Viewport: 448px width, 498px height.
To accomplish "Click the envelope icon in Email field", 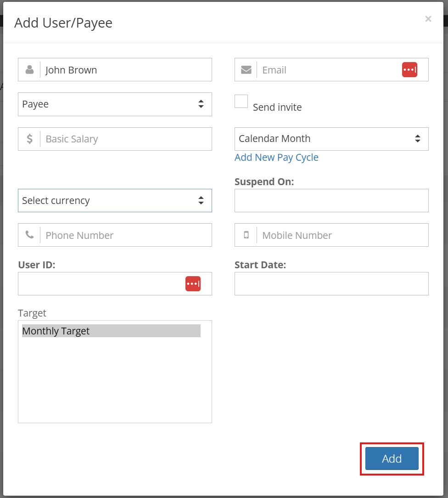I will [246, 69].
